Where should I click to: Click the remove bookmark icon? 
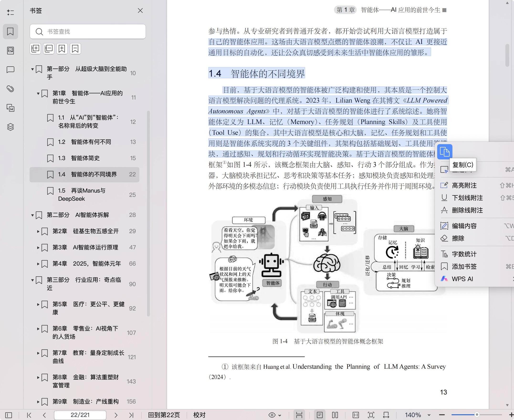point(75,49)
